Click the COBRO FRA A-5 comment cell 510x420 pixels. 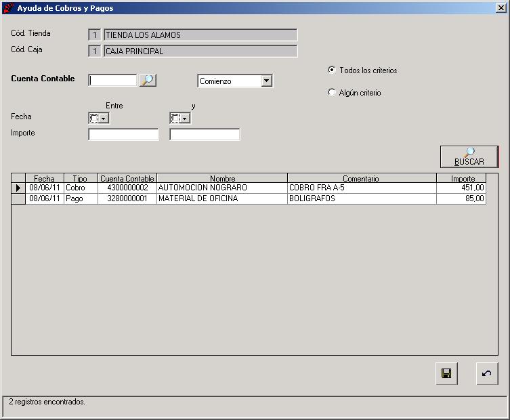pyautogui.click(x=362, y=188)
